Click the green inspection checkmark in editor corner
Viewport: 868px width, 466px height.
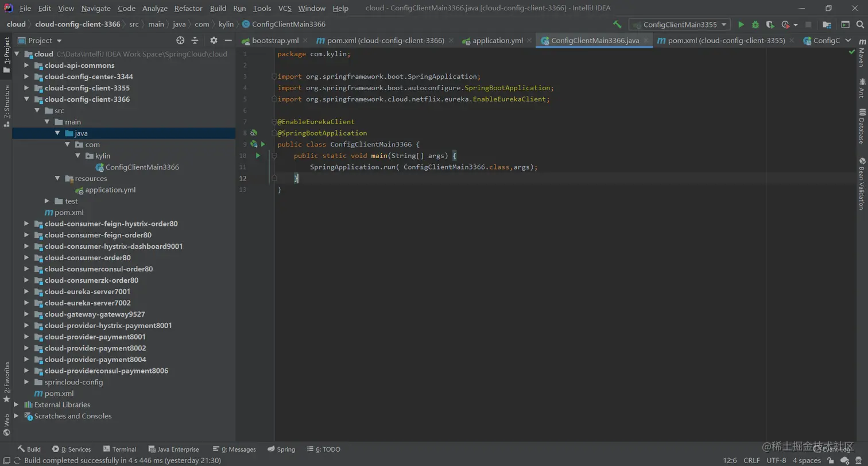(x=852, y=52)
